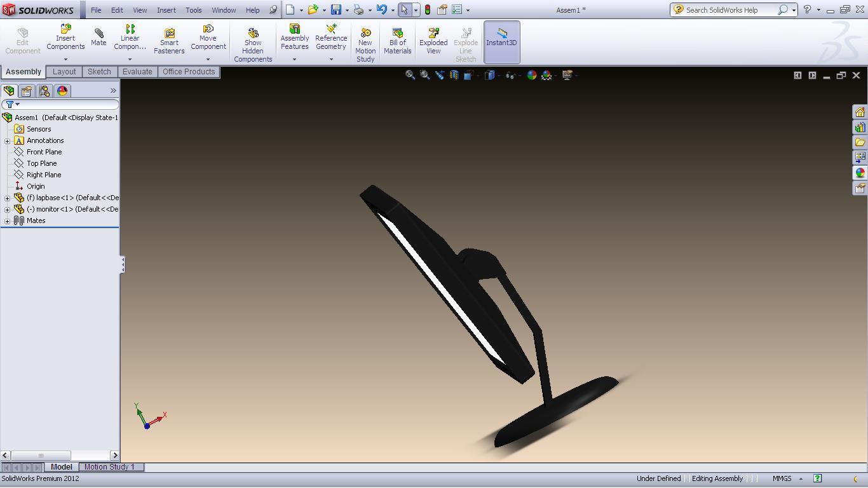Click Show Hidden Components
The width and height of the screenshot is (868, 488).
pos(253,44)
